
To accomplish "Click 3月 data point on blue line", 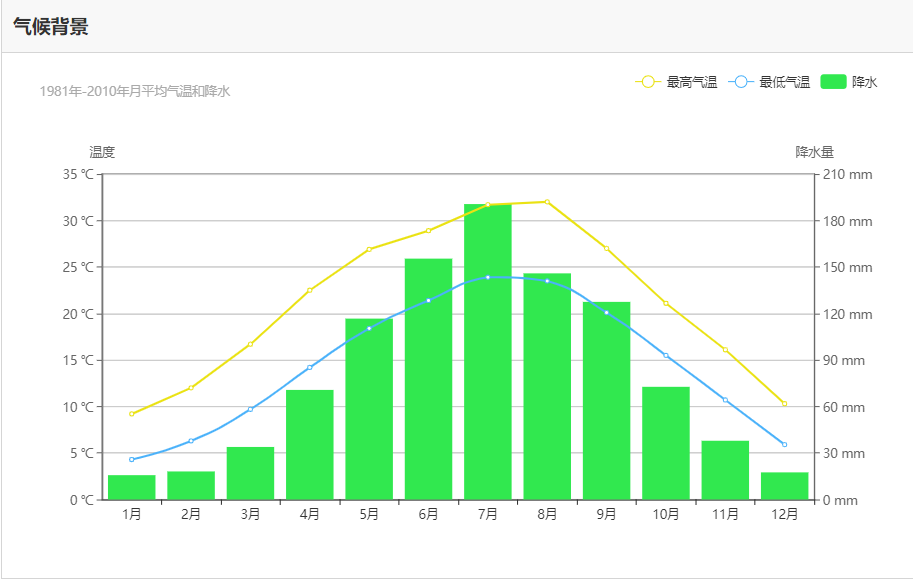I will 250,409.
